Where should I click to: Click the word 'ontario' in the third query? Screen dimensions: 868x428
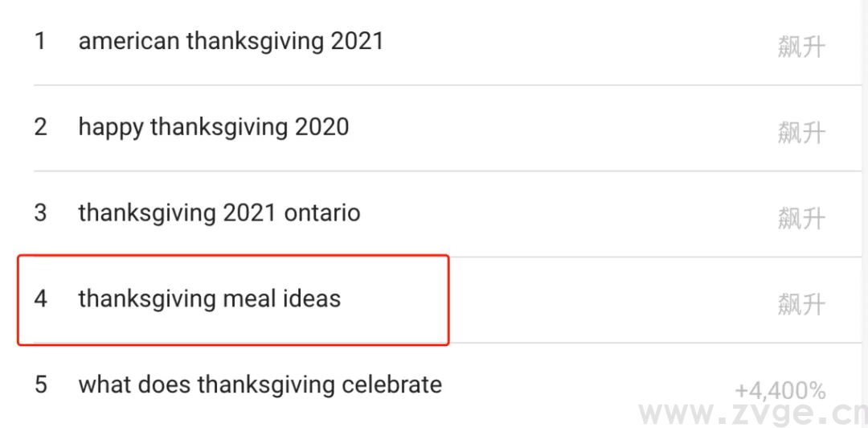pos(322,213)
